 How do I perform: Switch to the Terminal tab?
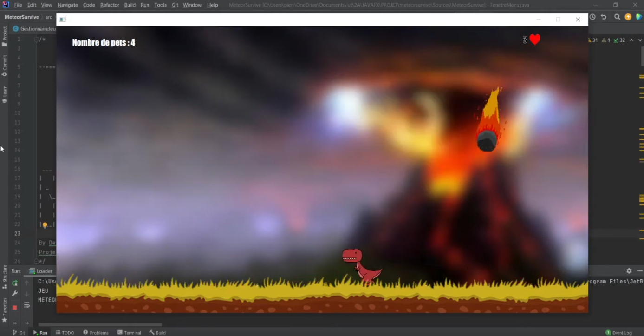point(129,332)
